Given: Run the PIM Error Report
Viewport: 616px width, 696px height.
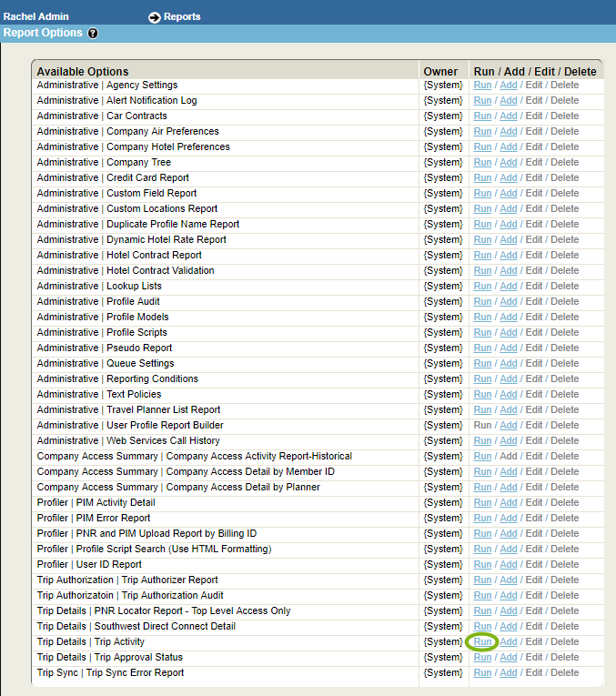Looking at the screenshot, I should pyautogui.click(x=482, y=518).
